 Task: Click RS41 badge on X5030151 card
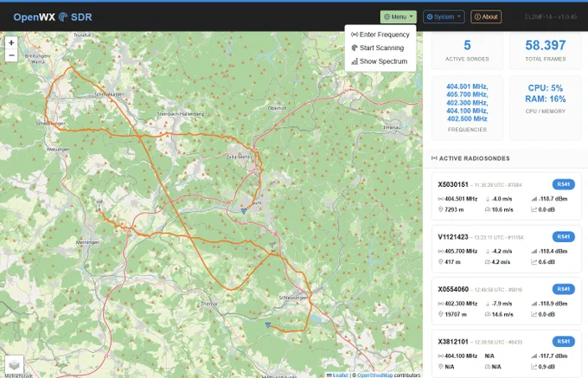563,184
